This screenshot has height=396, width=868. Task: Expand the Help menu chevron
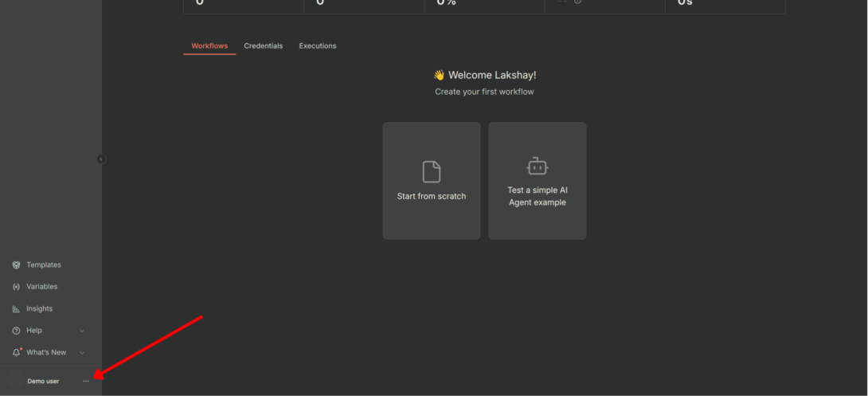(82, 331)
